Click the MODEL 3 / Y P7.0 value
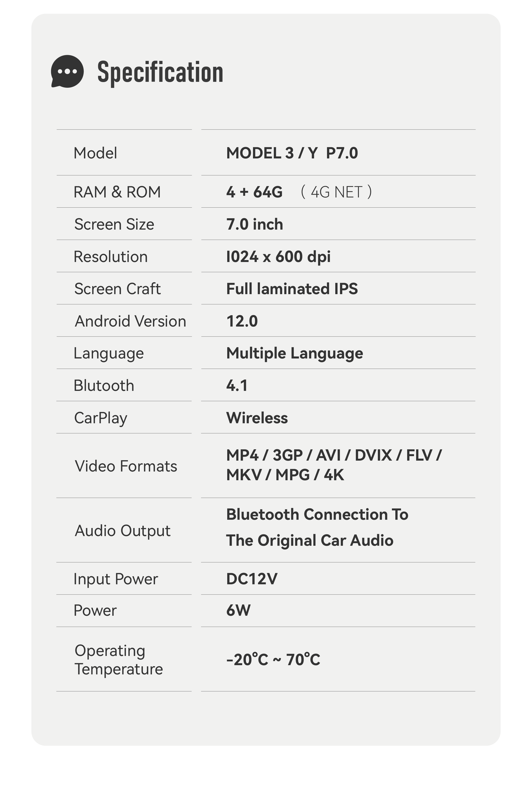Viewport: 532px width, 812px height. point(292,153)
